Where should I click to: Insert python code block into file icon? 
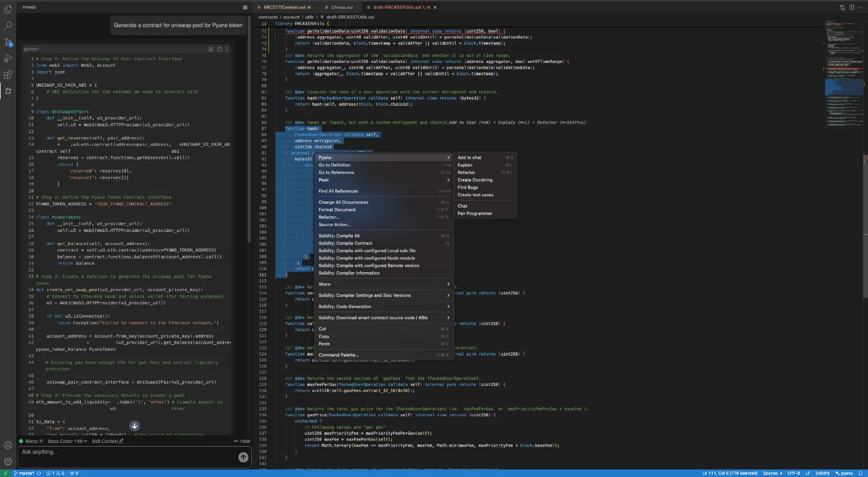click(210, 49)
